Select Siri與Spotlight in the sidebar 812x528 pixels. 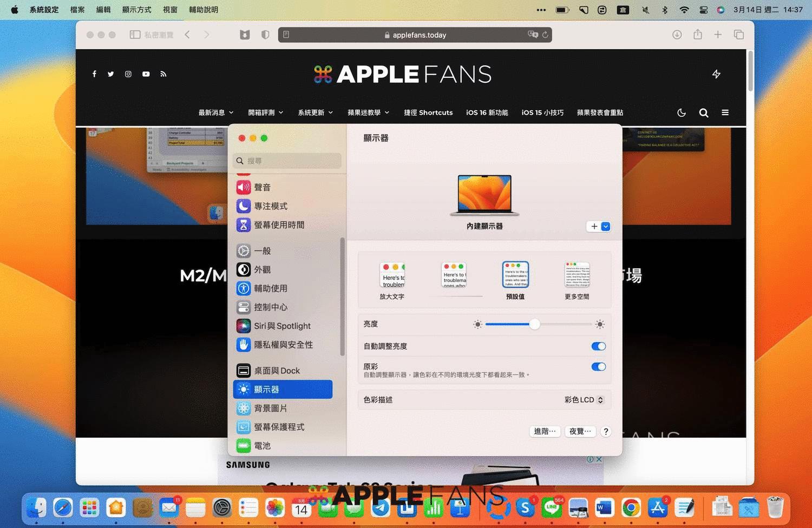coord(282,326)
